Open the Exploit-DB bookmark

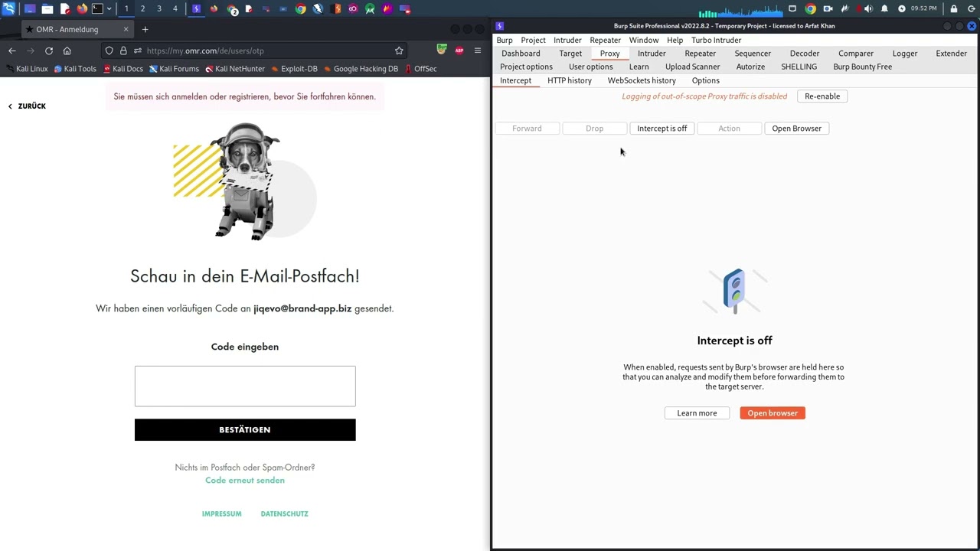click(294, 69)
